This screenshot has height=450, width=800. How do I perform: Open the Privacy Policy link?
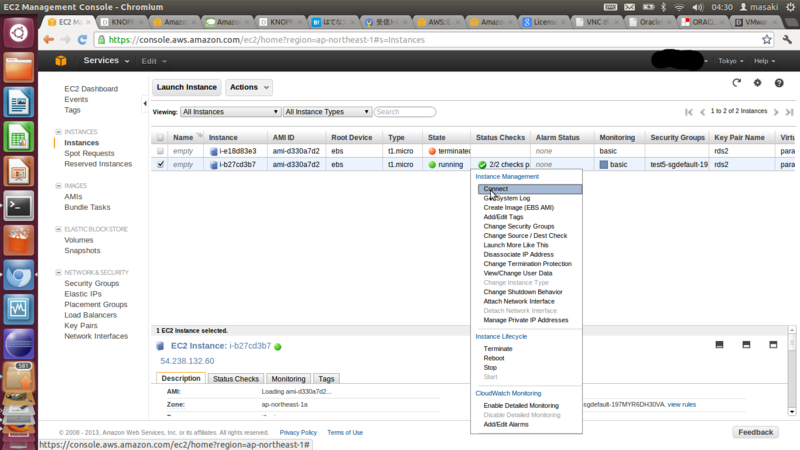[x=298, y=433]
